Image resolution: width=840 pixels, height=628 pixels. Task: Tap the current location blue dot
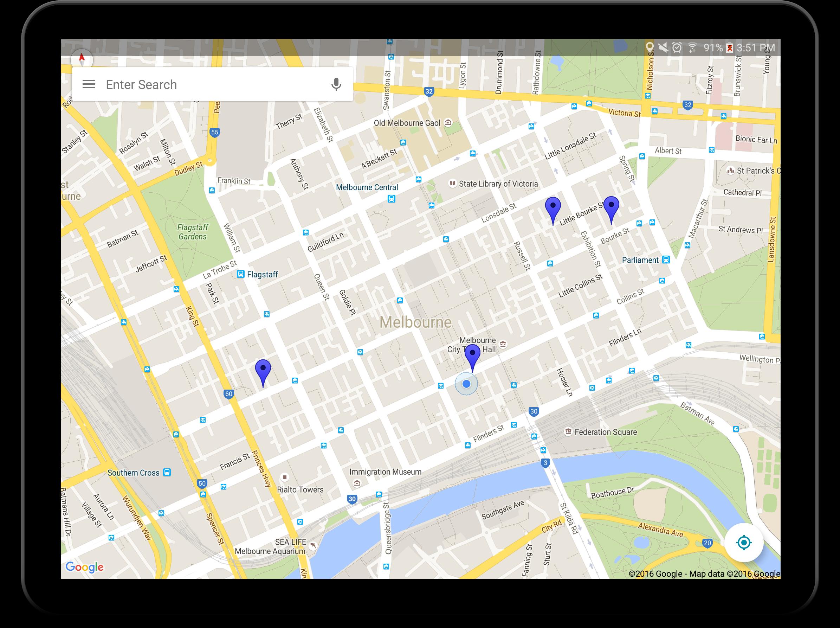point(466,384)
